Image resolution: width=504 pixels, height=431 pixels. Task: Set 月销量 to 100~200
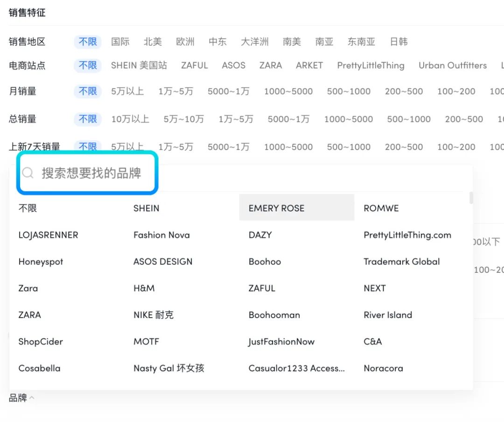456,91
